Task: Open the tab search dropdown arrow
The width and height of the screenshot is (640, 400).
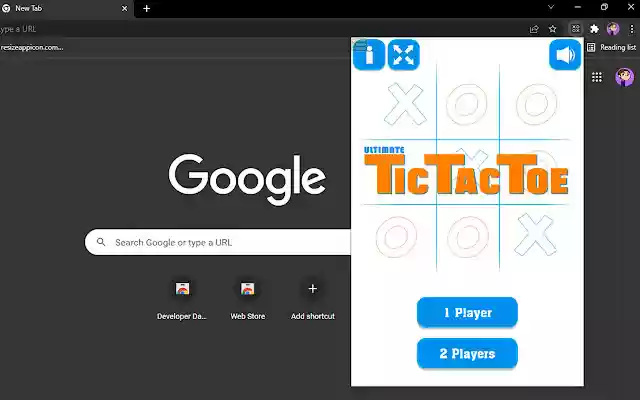Action: [x=551, y=7]
